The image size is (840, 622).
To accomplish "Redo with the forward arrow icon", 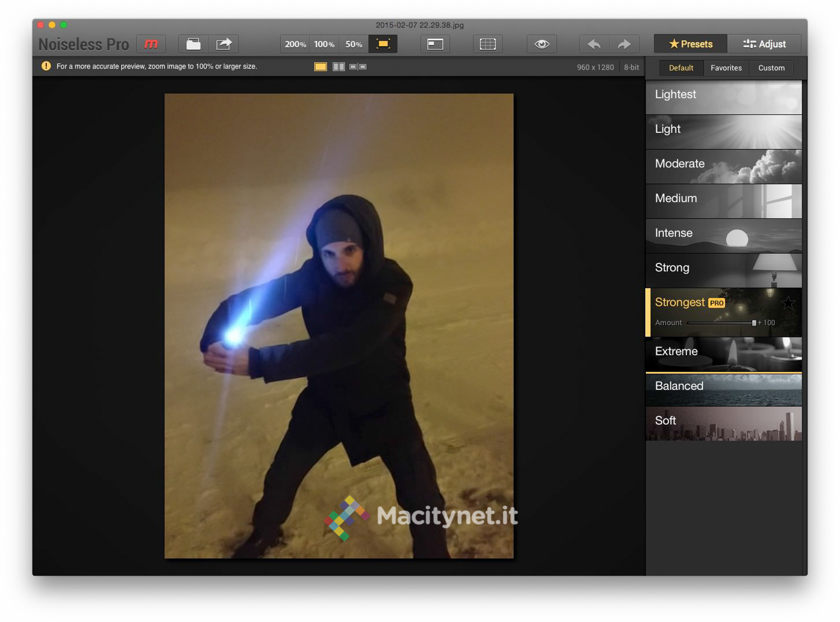I will pos(624,44).
